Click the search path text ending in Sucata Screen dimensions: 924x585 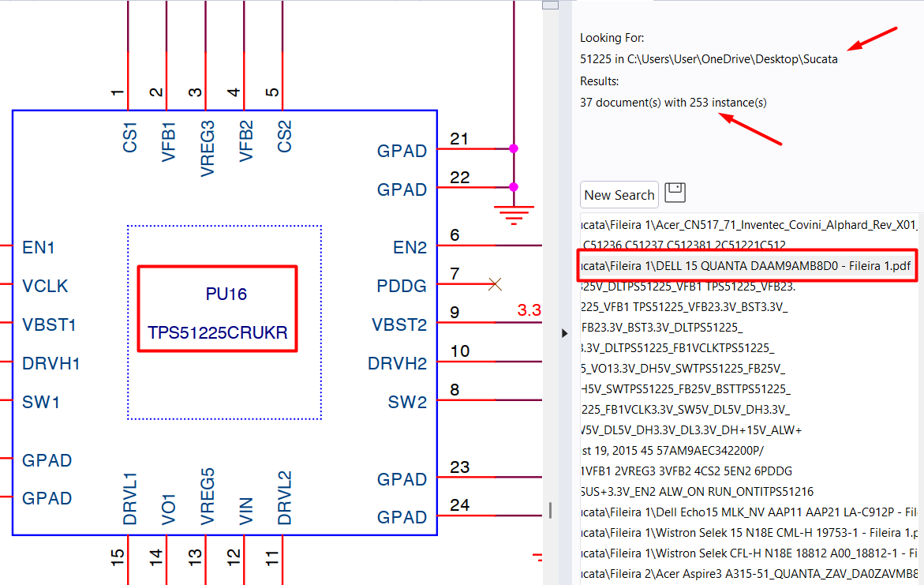pos(709,58)
